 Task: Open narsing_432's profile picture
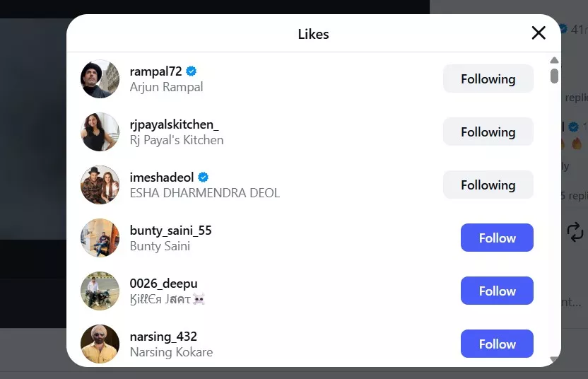(x=100, y=344)
